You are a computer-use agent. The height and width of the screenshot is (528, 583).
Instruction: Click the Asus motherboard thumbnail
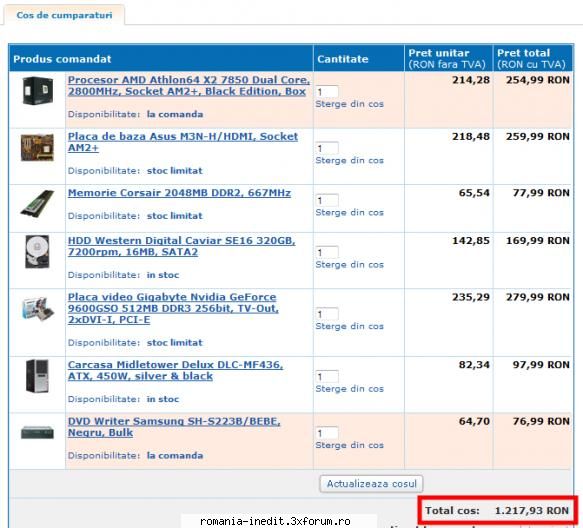pos(37,148)
